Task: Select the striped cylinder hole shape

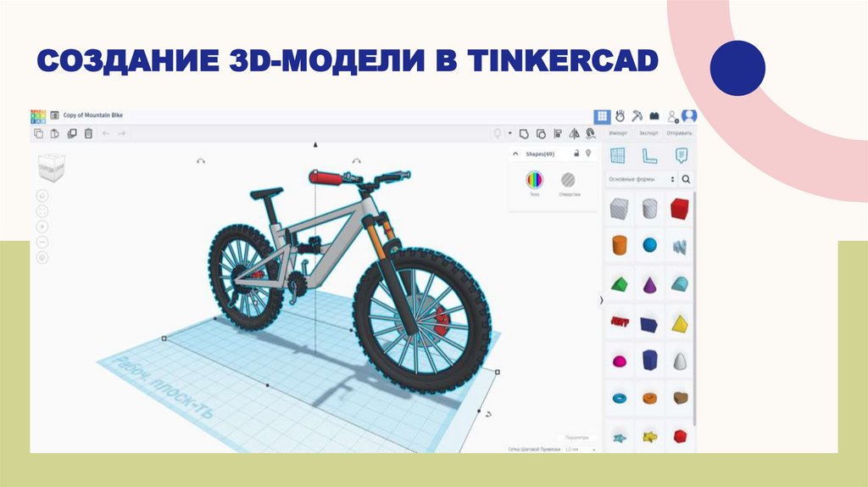Action: pos(650,210)
